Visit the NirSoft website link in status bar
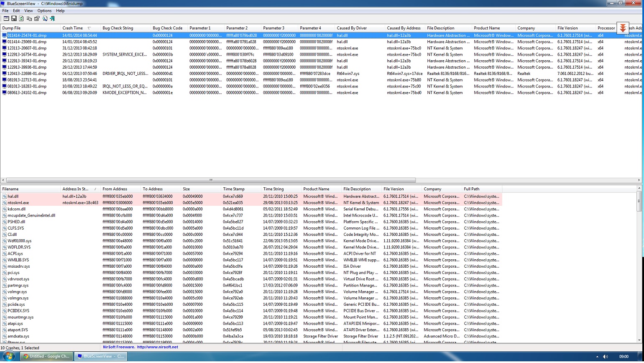Screen dimensions: 644x363 click(157, 347)
